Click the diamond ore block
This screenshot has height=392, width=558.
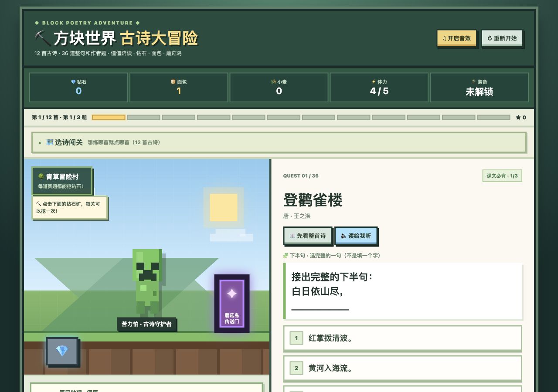tap(62, 351)
